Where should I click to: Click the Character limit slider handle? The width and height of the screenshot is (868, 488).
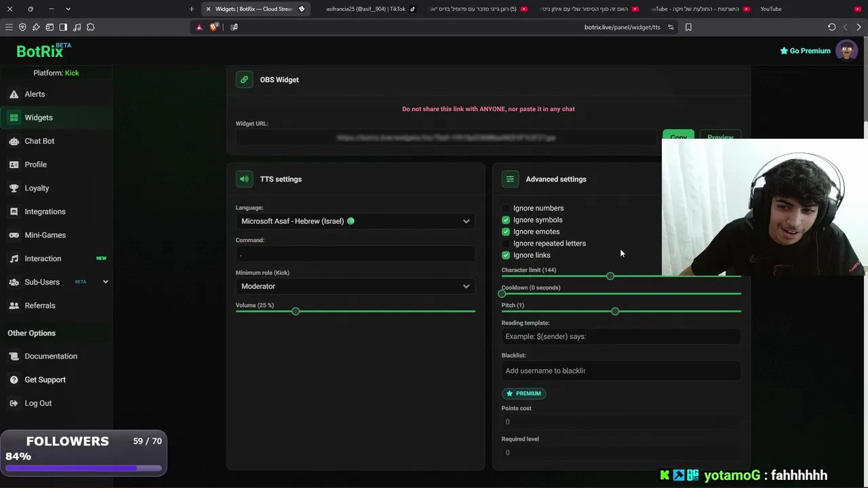coord(610,276)
